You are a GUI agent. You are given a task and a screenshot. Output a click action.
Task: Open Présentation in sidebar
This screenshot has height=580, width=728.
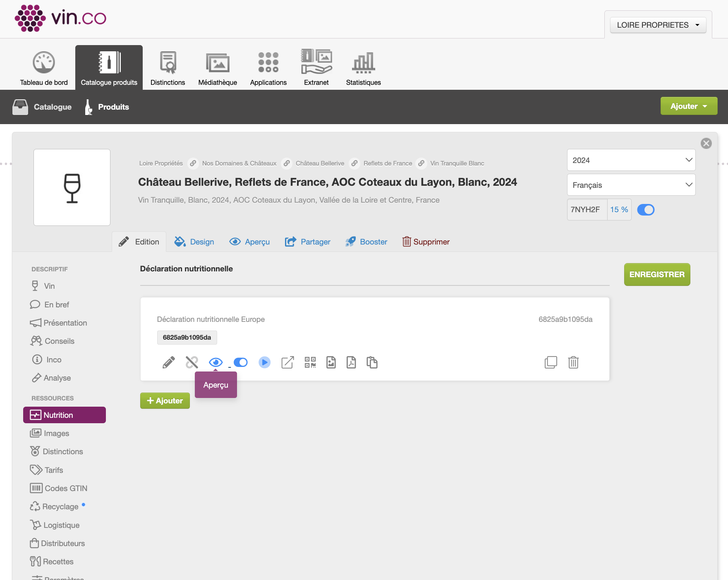click(58, 323)
